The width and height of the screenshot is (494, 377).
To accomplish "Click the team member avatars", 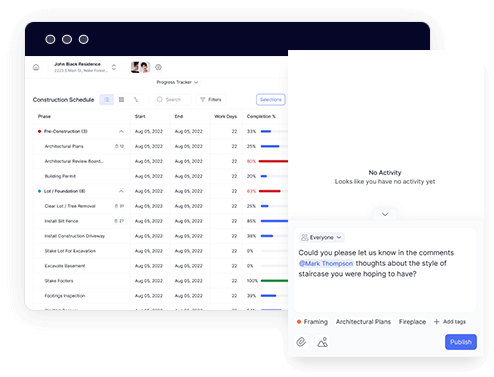I will click(140, 67).
